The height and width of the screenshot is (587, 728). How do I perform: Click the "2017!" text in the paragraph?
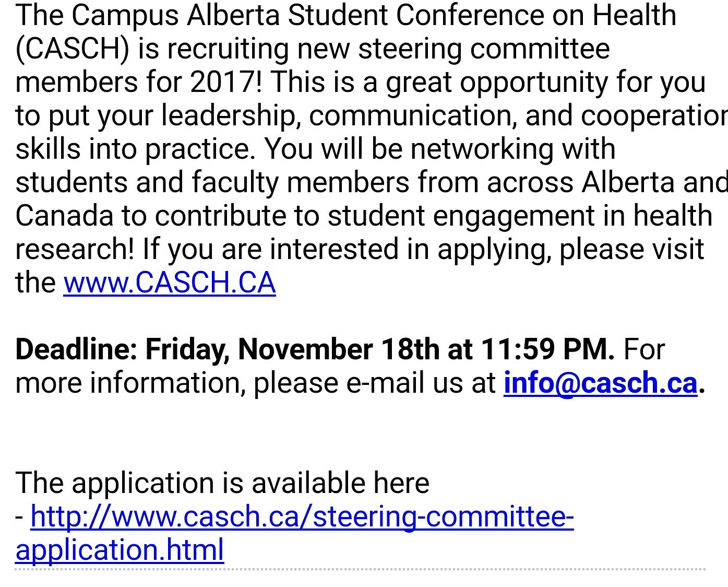[226, 82]
